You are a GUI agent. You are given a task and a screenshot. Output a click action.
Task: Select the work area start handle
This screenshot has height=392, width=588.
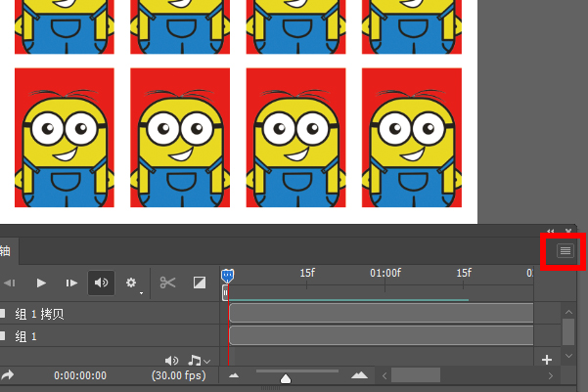[x=225, y=292]
